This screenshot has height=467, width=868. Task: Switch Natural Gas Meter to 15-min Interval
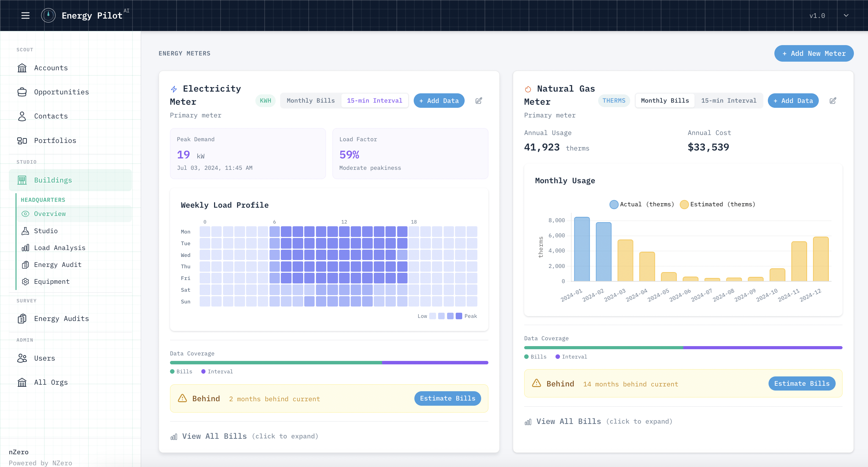[x=729, y=101]
